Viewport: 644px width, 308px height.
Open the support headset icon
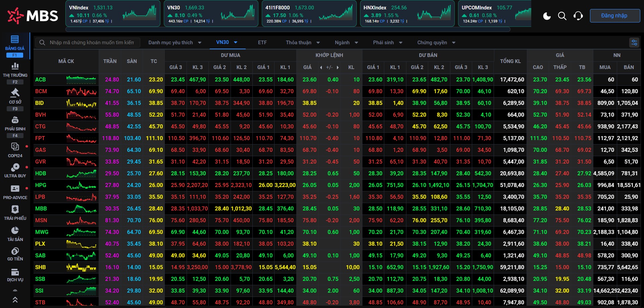click(x=578, y=16)
